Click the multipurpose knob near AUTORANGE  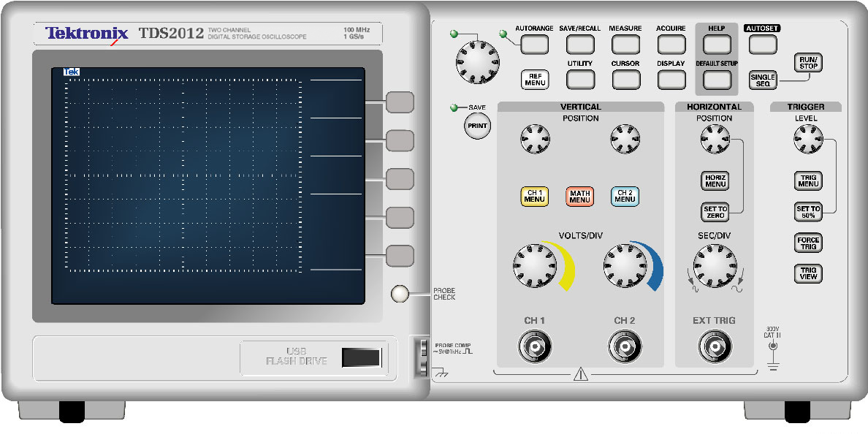click(x=478, y=63)
